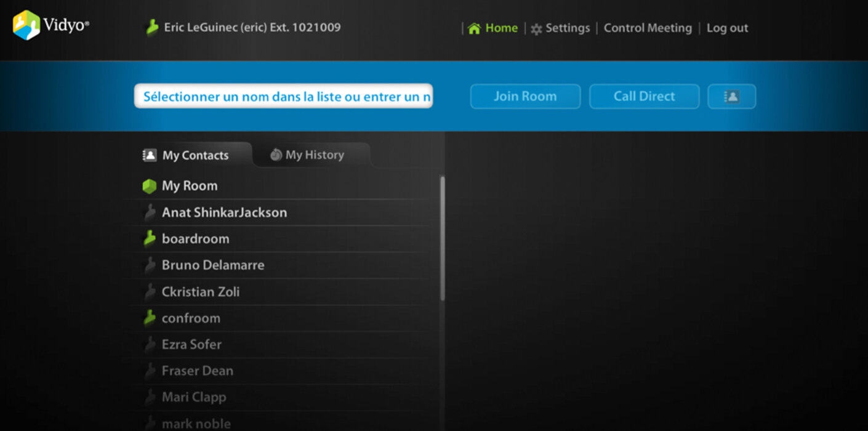Select Ckristian Zoli in contact list
This screenshot has width=868, height=431.
[201, 292]
